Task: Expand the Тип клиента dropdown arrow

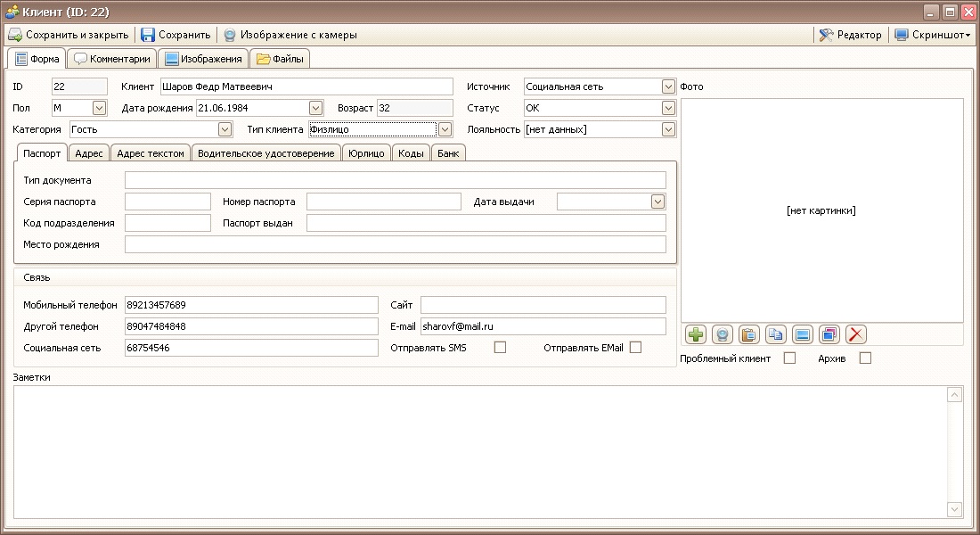Action: click(x=445, y=129)
